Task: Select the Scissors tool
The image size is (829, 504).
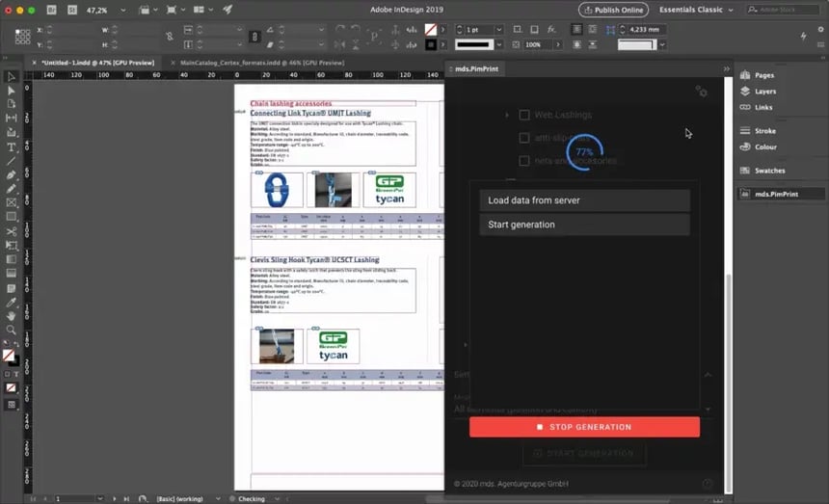Action: coord(11,231)
